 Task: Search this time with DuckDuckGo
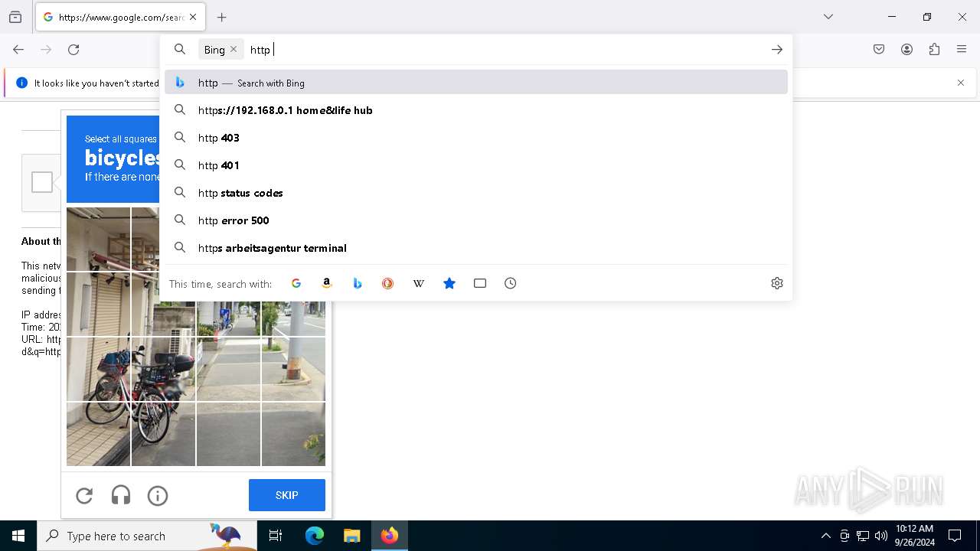[x=388, y=283]
